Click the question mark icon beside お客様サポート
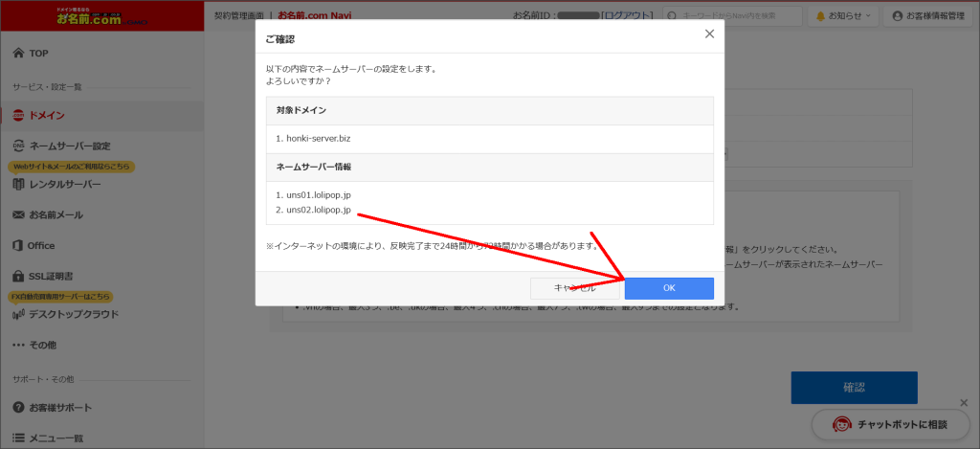The image size is (980, 449). [x=18, y=408]
